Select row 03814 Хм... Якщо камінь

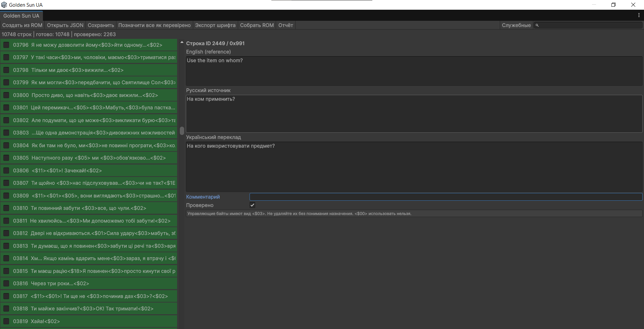(x=89, y=258)
